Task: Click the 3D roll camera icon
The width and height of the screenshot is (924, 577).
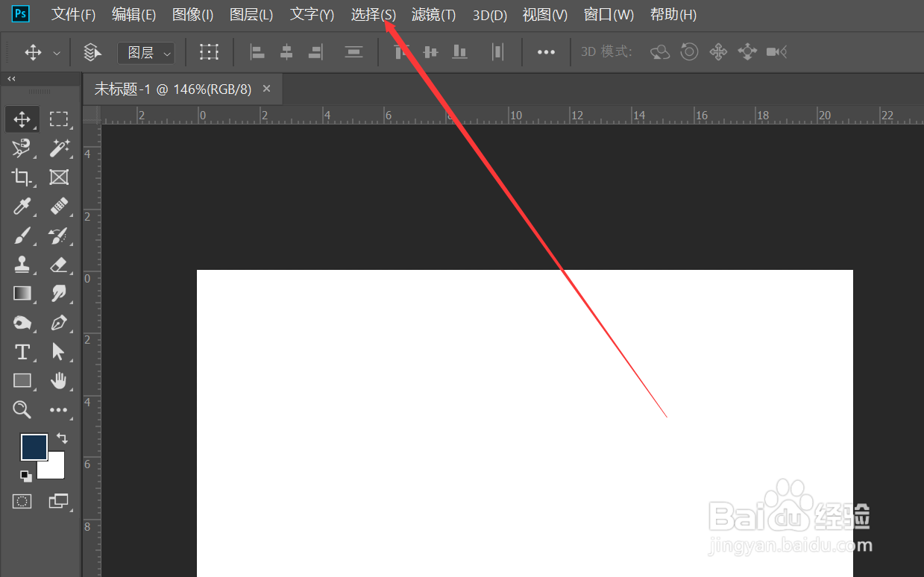Action: click(689, 51)
